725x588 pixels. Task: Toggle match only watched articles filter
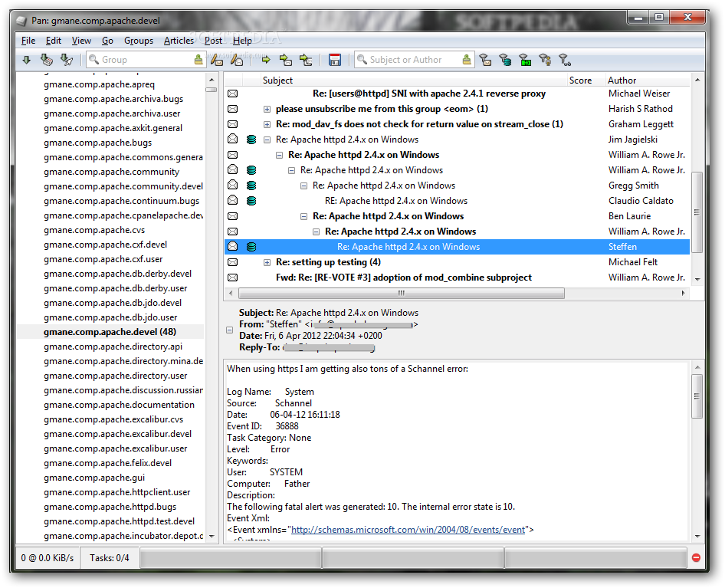pos(565,60)
